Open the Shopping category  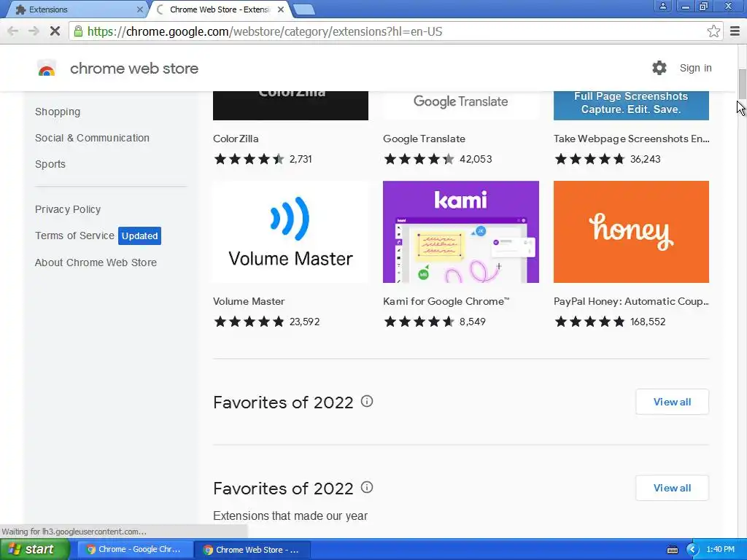[58, 112]
